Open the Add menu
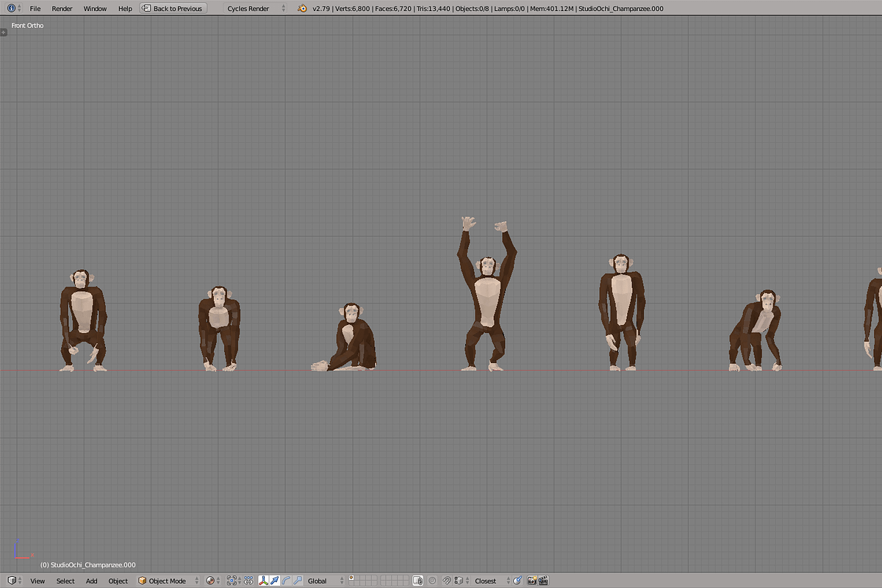This screenshot has width=882, height=588. [x=91, y=581]
